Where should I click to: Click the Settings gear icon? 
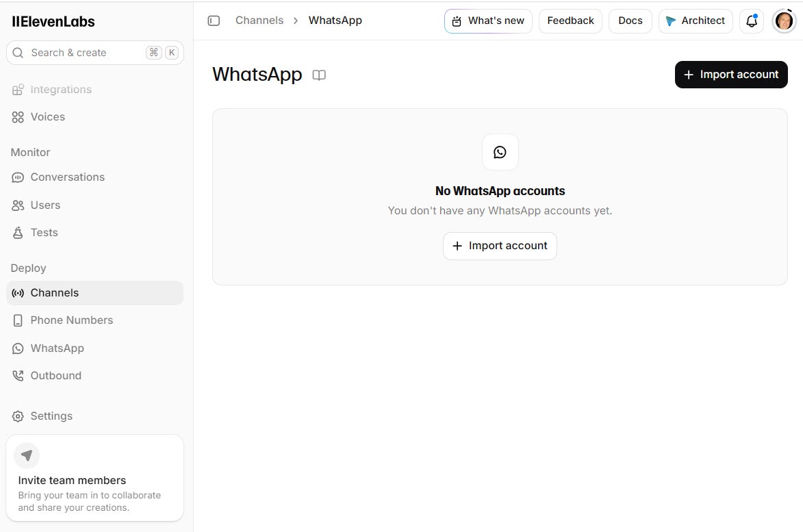pos(18,416)
